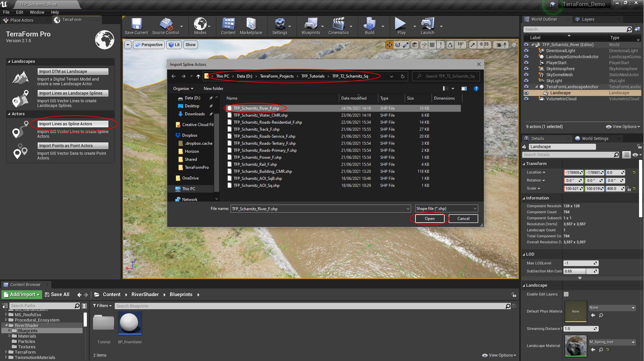644x361 pixels.
Task: Open the Marketplace icon
Action: click(x=251, y=26)
